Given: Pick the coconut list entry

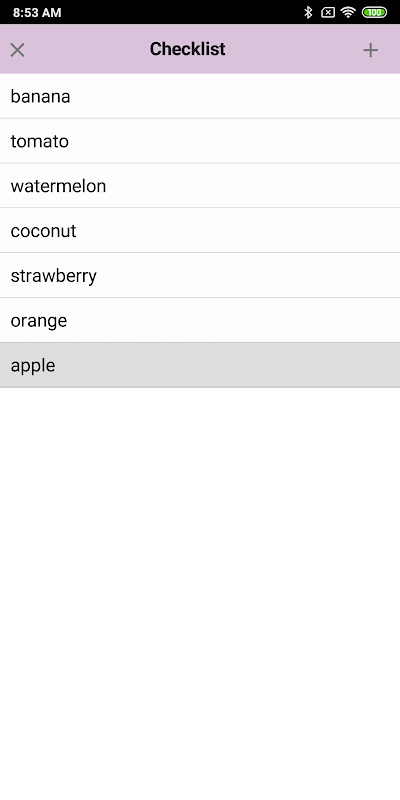Looking at the screenshot, I should coord(200,231).
